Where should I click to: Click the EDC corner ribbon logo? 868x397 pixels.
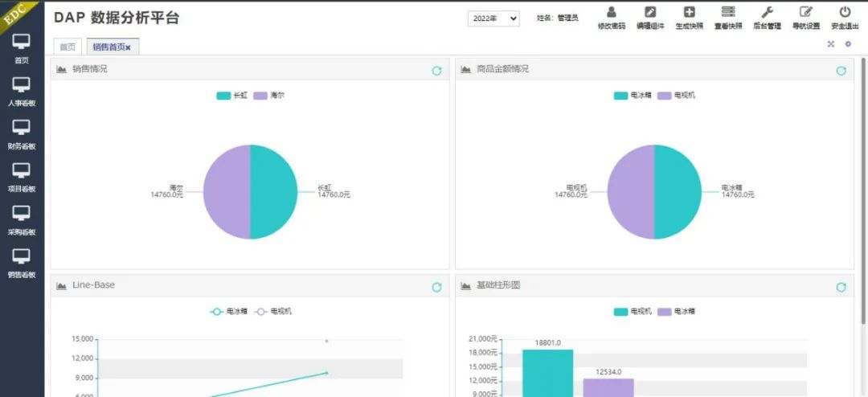[x=15, y=14]
